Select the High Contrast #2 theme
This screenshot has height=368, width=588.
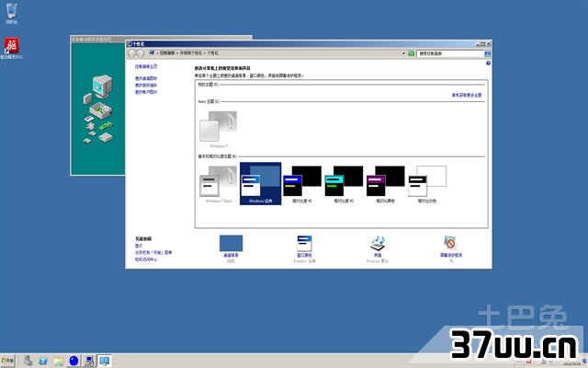tap(344, 184)
